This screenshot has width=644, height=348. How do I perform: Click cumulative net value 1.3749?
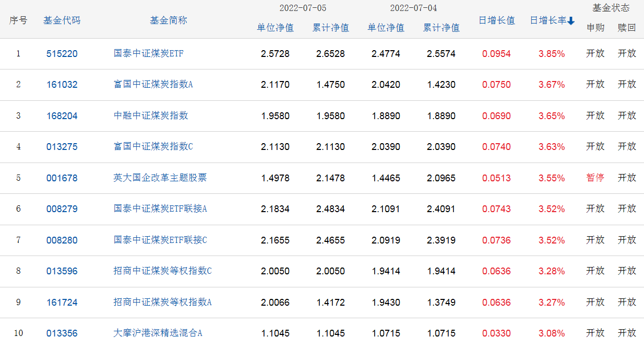tap(441, 303)
